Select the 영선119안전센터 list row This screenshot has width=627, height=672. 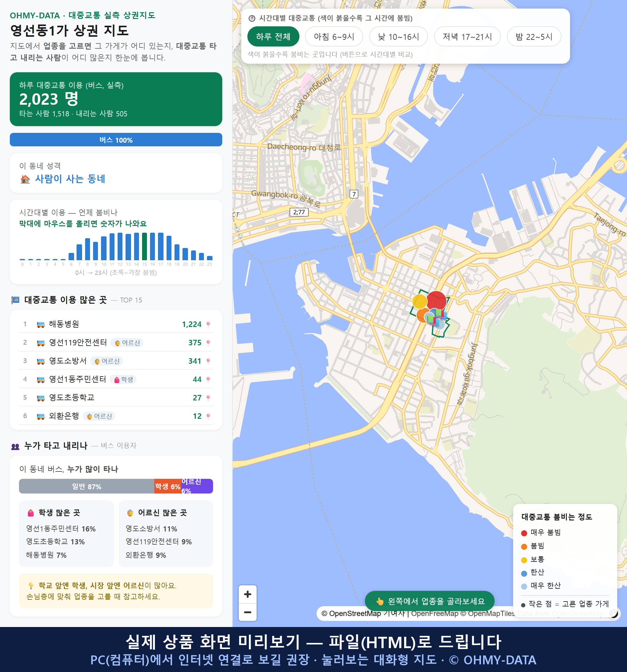coord(116,342)
